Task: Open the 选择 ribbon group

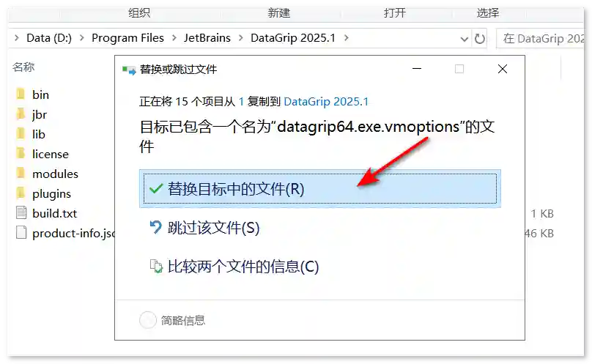Action: click(487, 13)
